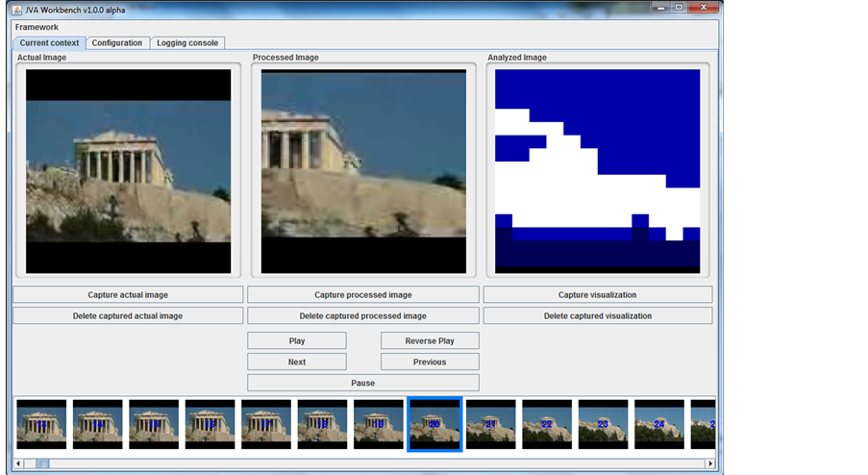The image size is (868, 475).
Task: Select the highlighted frame 20 thumbnail
Action: [x=434, y=424]
